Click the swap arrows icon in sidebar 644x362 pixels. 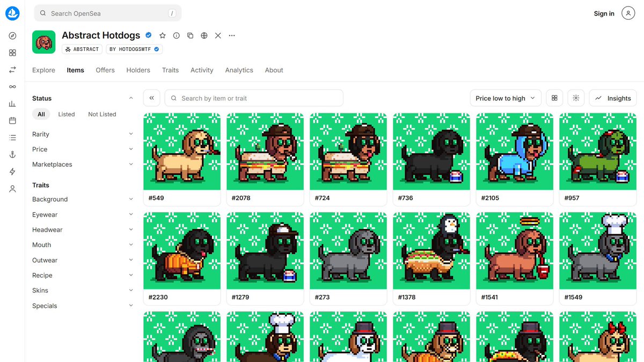pyautogui.click(x=12, y=70)
